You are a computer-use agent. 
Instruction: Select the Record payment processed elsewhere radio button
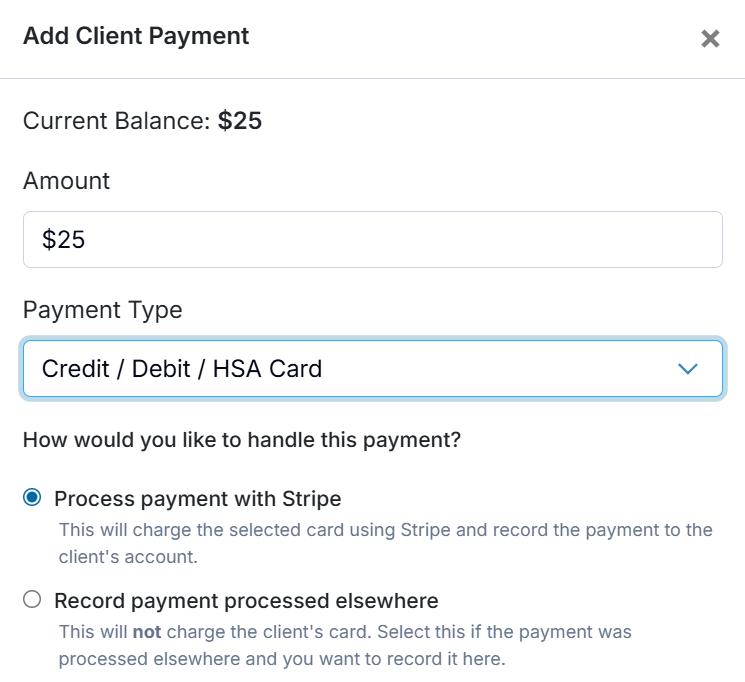[x=33, y=600]
